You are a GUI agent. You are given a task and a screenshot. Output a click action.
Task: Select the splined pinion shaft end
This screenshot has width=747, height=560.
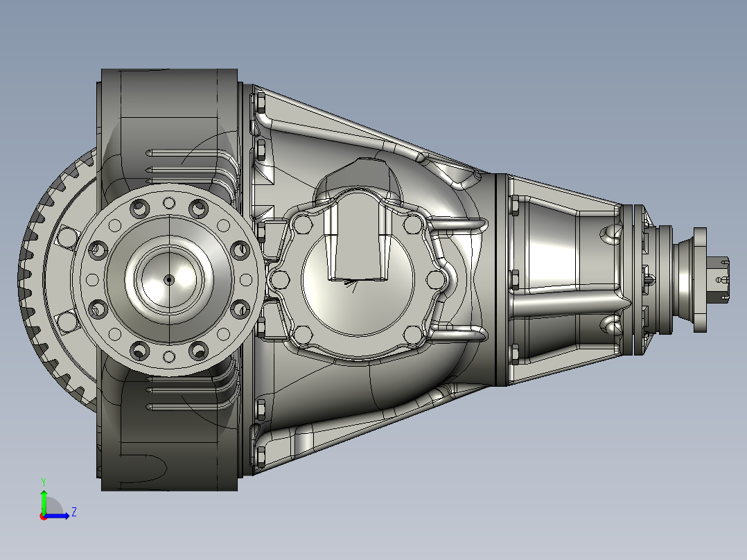[x=719, y=280]
